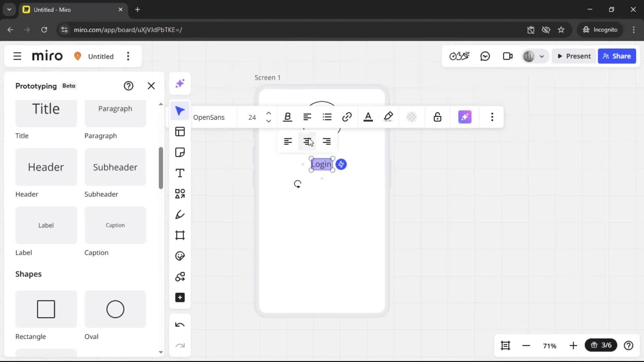Open the 3/6 learning checklist
The height and width of the screenshot is (362, 644).
point(601,345)
